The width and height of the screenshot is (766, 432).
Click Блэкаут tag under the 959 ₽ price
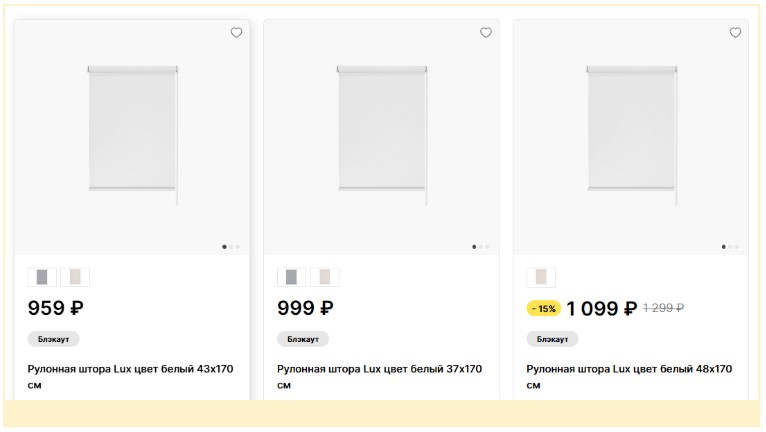[x=53, y=339]
